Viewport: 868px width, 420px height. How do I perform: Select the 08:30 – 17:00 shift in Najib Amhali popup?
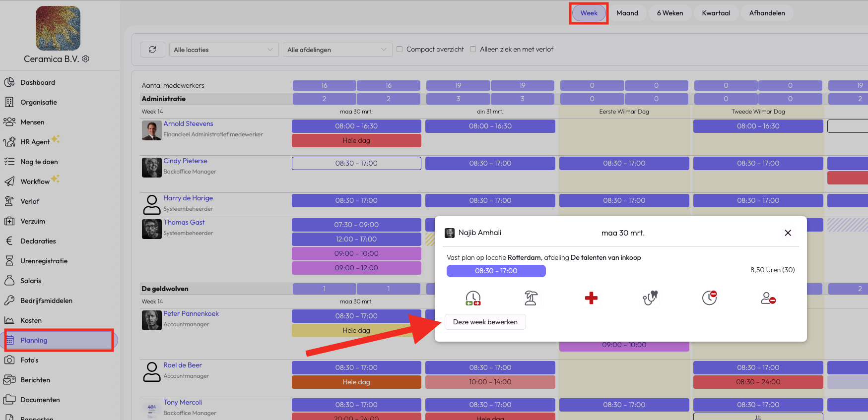tap(496, 271)
